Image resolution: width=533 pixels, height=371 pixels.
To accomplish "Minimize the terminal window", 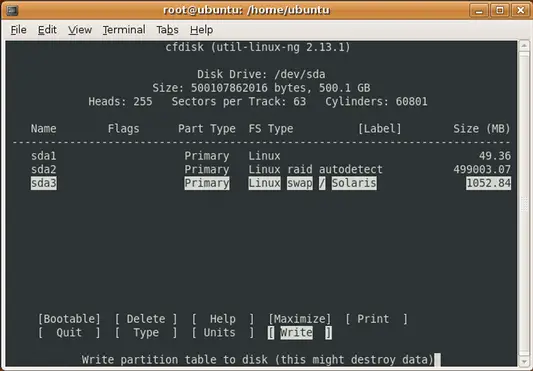I will (479, 10).
